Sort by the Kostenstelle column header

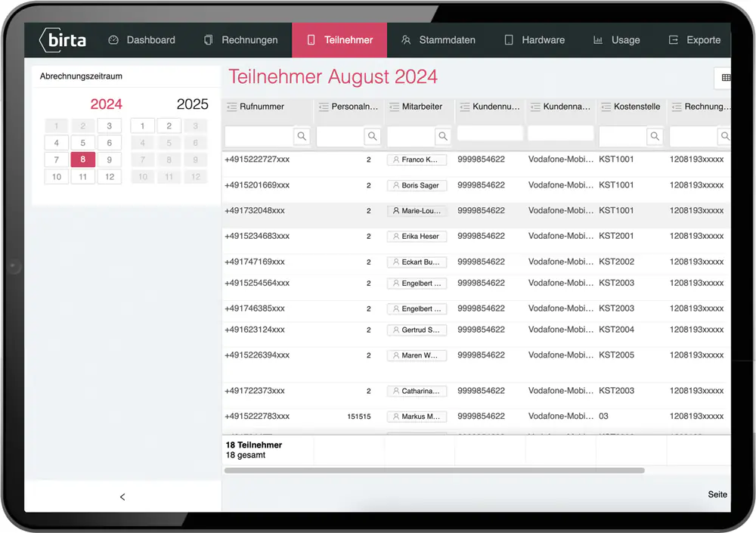(x=637, y=107)
